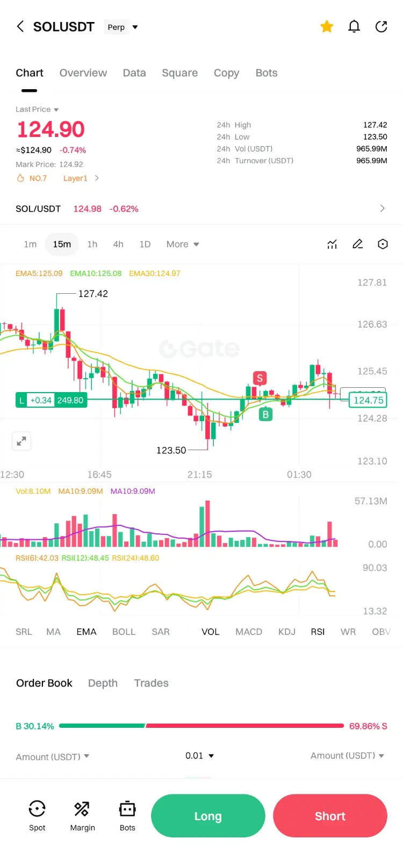
Task: Toggle the BOLL indicator
Action: coord(124,632)
